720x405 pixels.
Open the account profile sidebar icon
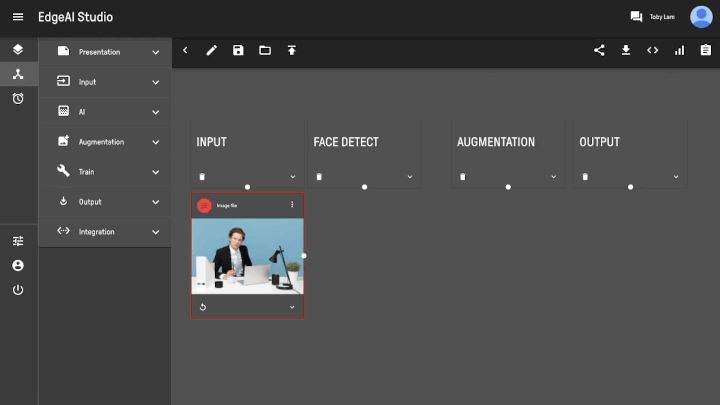18,265
